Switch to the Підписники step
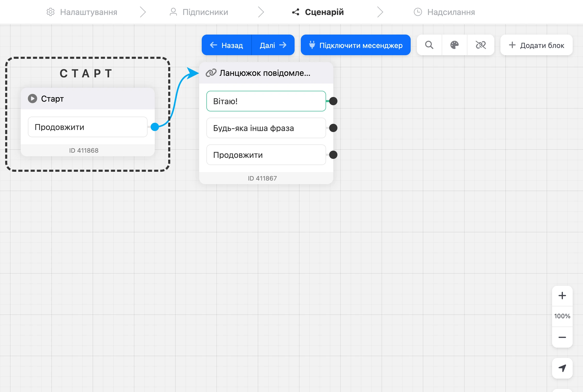Image resolution: width=583 pixels, height=392 pixels. [x=199, y=12]
